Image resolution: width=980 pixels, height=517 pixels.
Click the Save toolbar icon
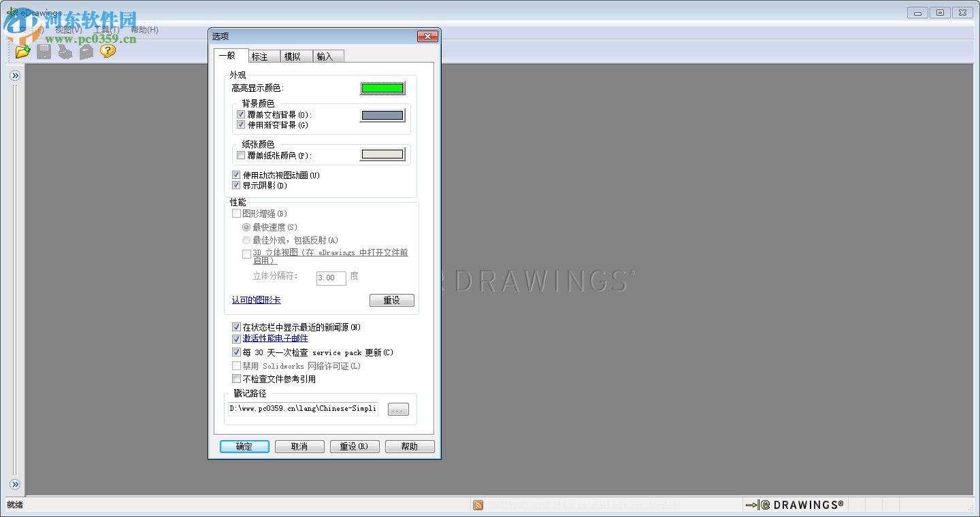pos(44,51)
